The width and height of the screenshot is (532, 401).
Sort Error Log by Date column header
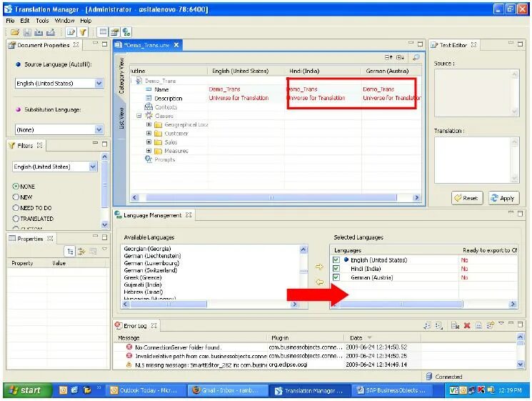point(381,338)
